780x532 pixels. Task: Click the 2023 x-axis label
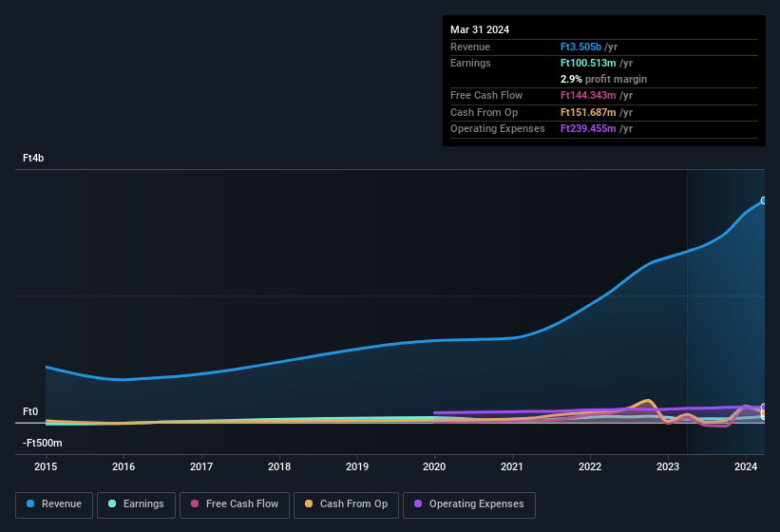point(668,466)
